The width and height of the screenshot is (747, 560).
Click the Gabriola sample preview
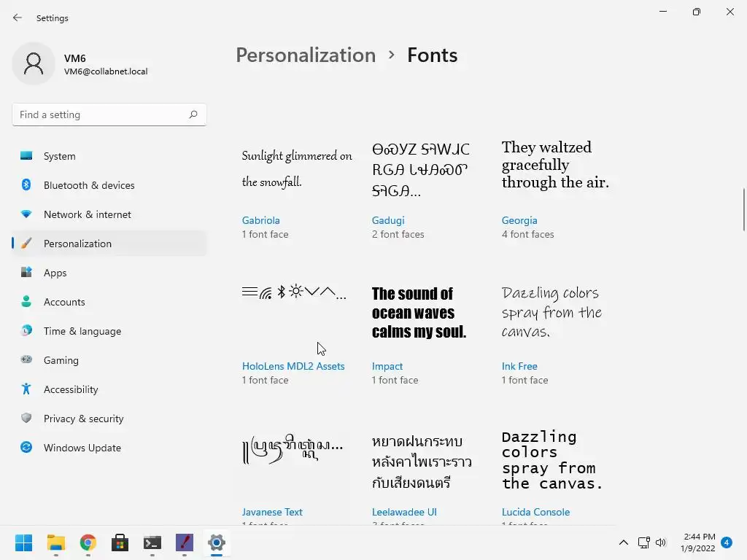(297, 168)
